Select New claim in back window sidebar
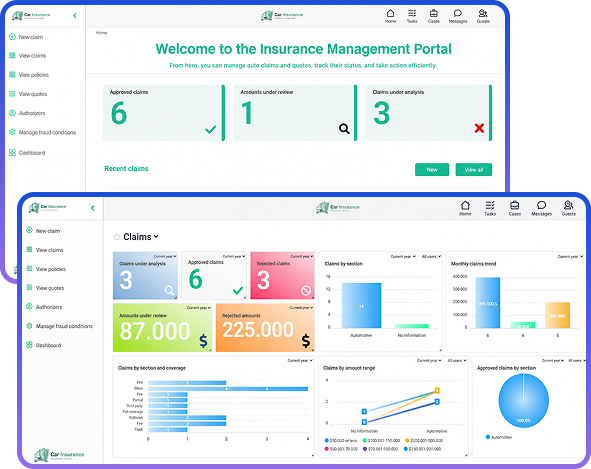Image resolution: width=591 pixels, height=469 pixels. click(26, 37)
